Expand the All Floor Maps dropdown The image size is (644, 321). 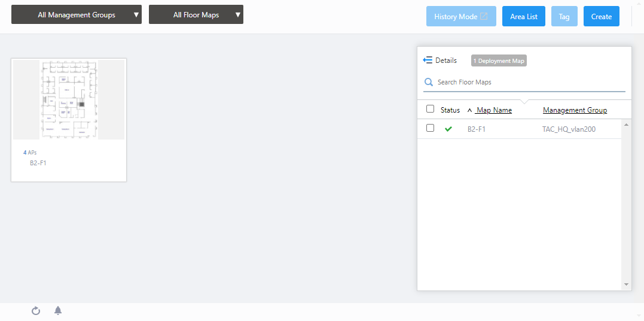pyautogui.click(x=196, y=15)
